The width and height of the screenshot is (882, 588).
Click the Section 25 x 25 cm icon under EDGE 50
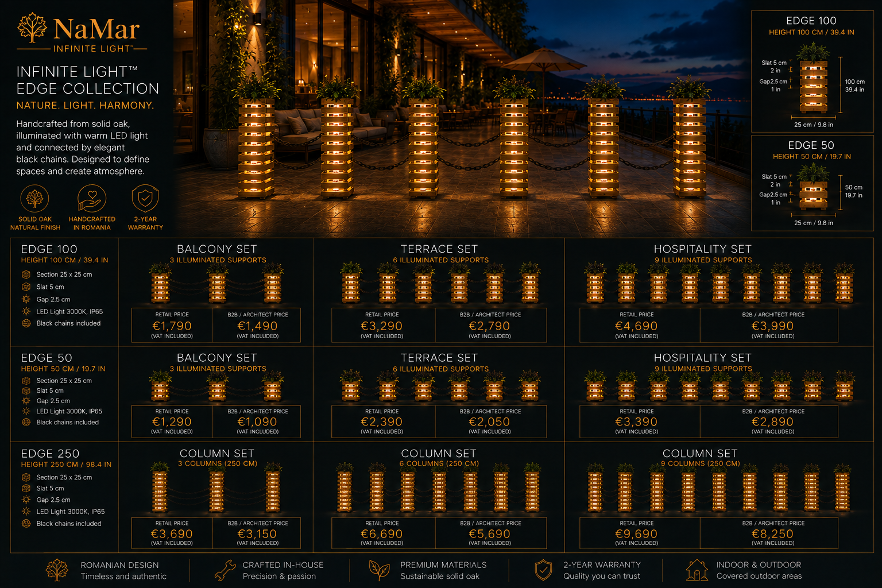(x=26, y=381)
